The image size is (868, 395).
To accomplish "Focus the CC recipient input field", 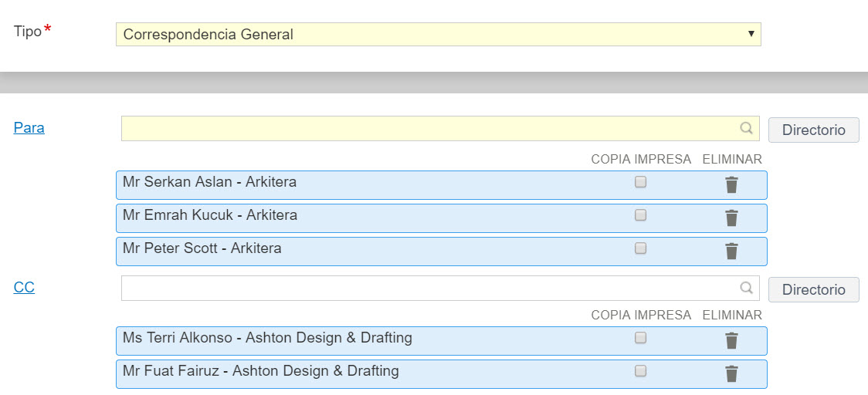I will (x=429, y=289).
